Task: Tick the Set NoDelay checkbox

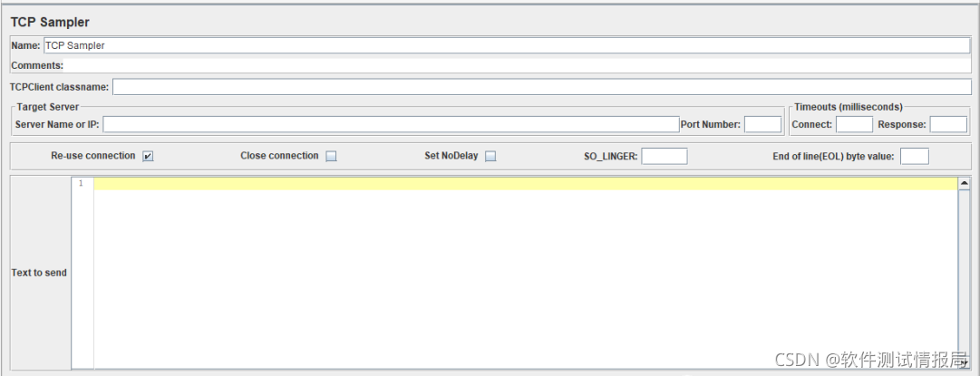Action: [x=490, y=156]
